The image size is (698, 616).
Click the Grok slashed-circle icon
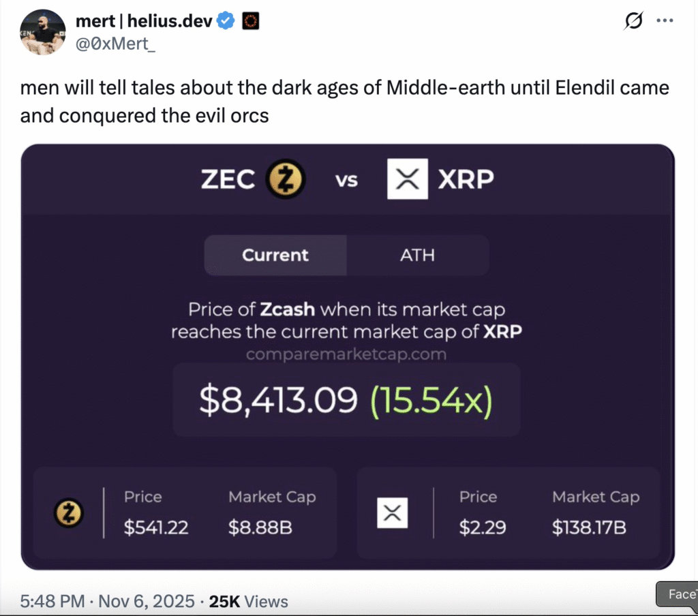[x=633, y=21]
